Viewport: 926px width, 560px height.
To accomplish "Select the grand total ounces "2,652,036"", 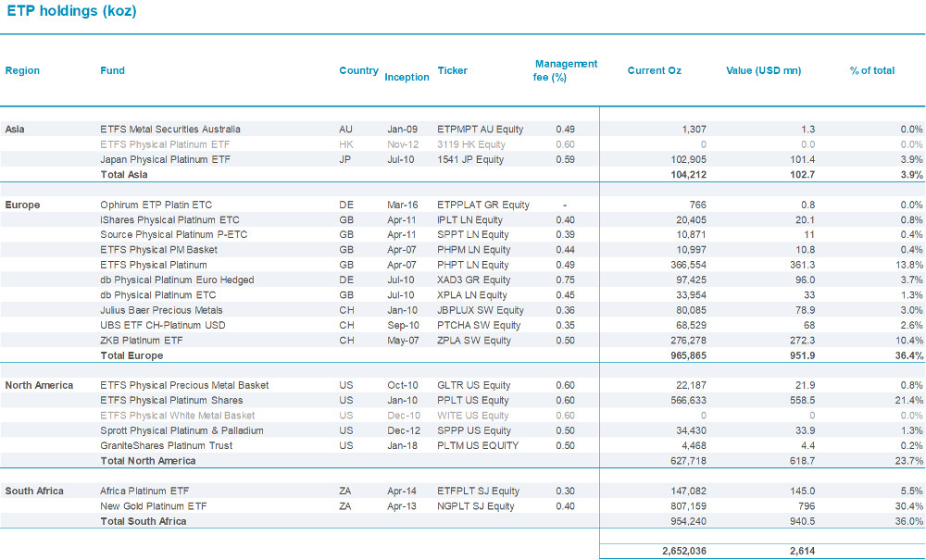I will [x=684, y=552].
